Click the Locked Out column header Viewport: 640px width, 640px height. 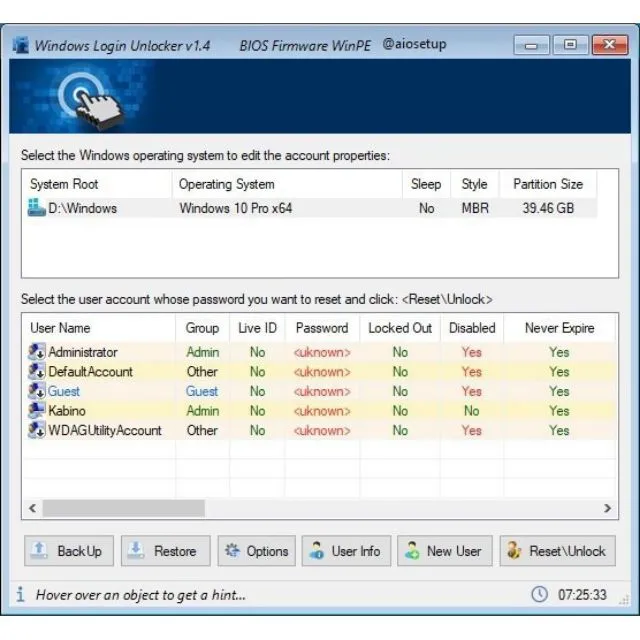click(400, 328)
